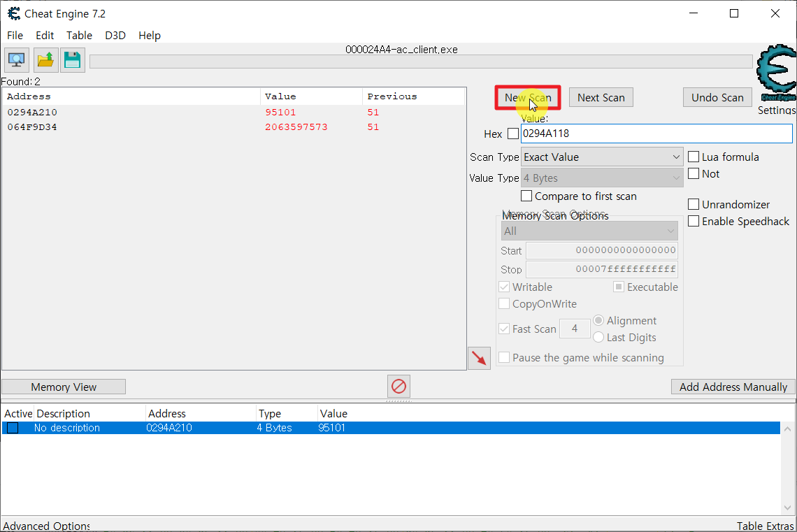Click the Undo Scan button
The width and height of the screenshot is (797, 532).
(717, 98)
